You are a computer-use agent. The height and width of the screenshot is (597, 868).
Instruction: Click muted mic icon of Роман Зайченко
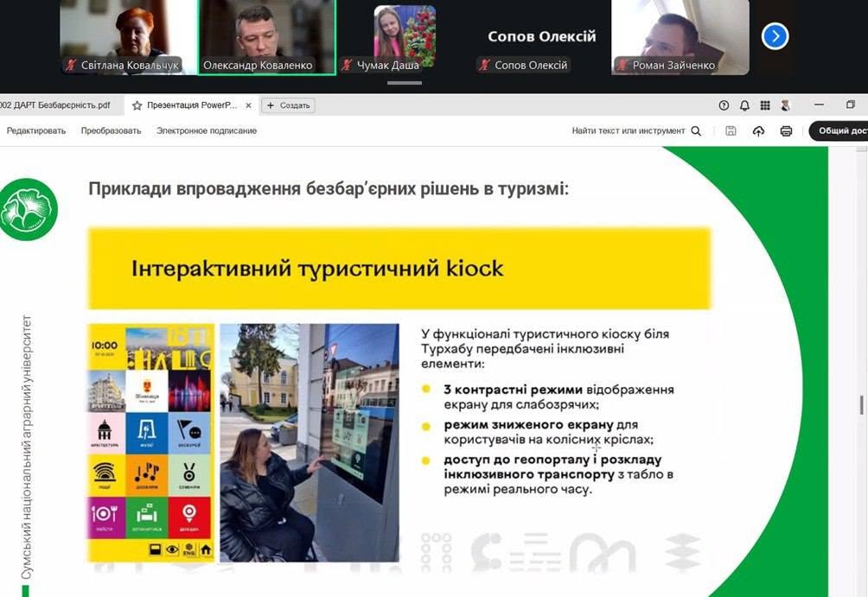pyautogui.click(x=622, y=66)
